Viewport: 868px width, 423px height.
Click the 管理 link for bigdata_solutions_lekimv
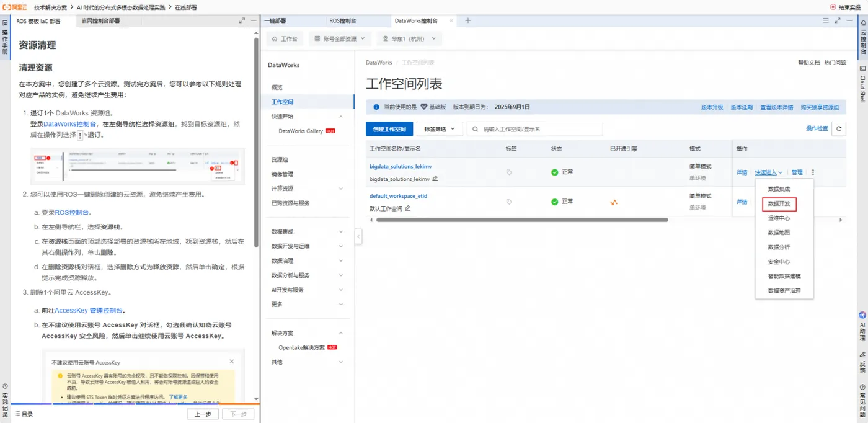coord(797,172)
